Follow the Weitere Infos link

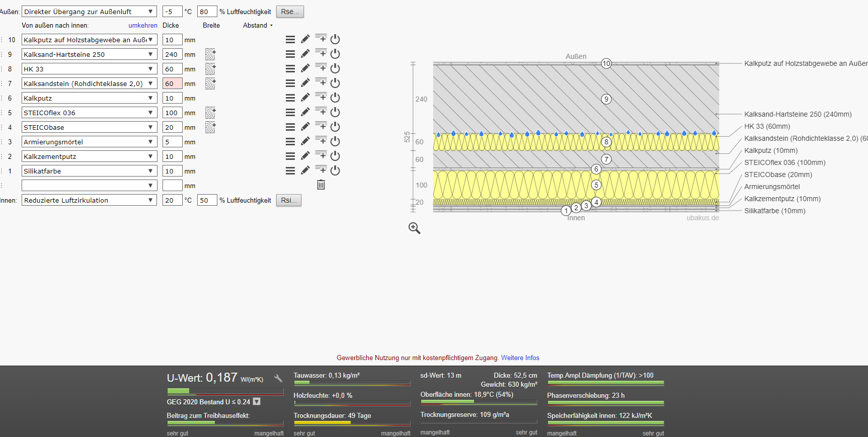pyautogui.click(x=520, y=358)
